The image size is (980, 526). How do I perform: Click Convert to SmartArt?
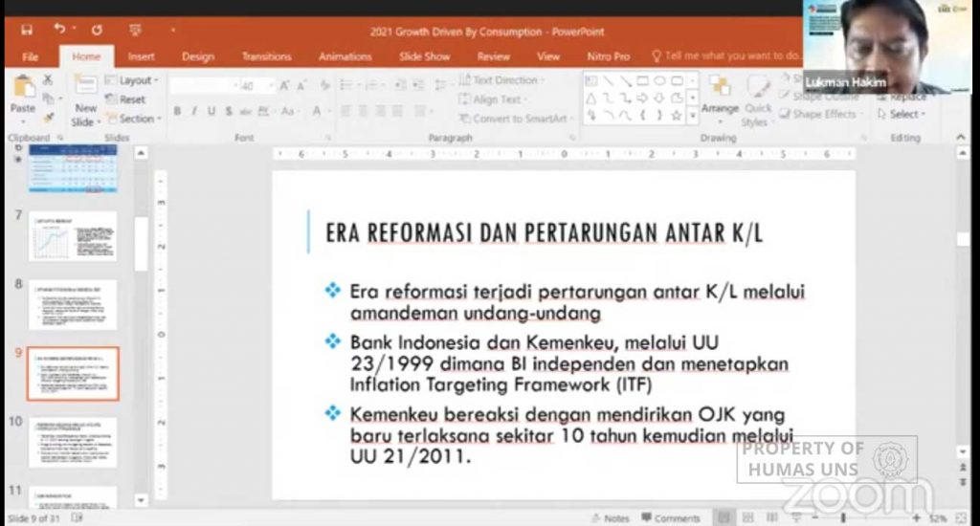[515, 118]
